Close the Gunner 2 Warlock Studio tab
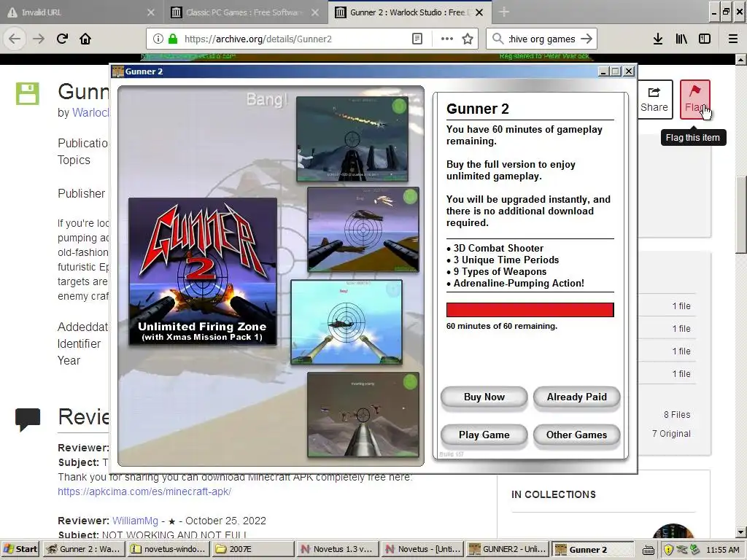Screen dimensions: 747x560 point(479,12)
